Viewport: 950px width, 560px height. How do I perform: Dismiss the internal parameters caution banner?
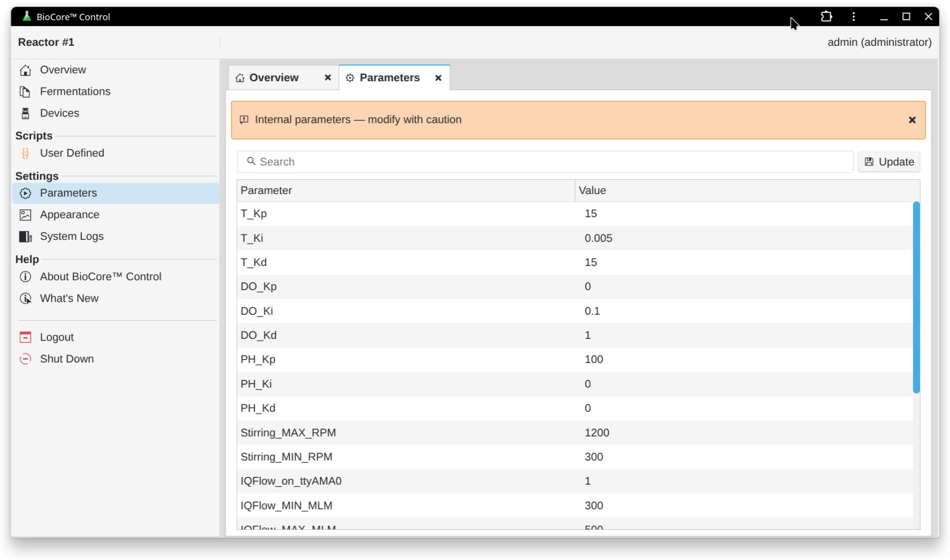[x=912, y=120]
